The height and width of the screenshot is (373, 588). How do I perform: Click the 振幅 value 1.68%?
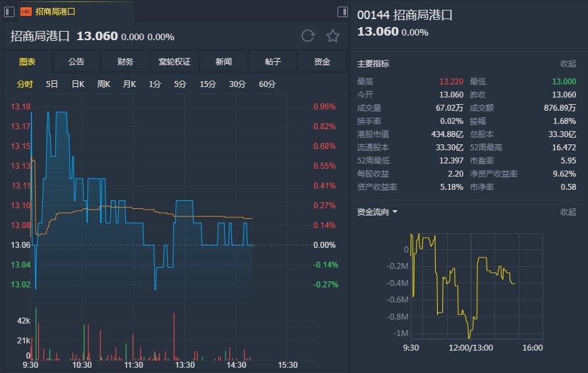564,121
